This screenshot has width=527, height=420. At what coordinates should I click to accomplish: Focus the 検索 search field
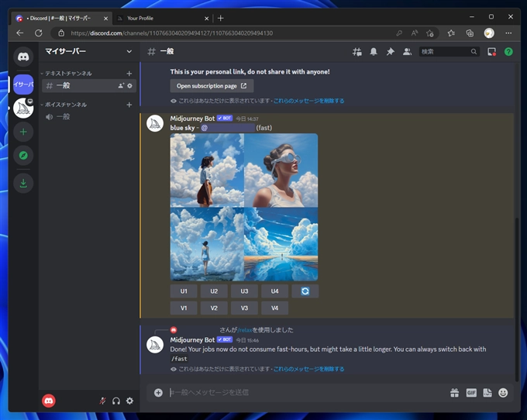click(x=449, y=52)
